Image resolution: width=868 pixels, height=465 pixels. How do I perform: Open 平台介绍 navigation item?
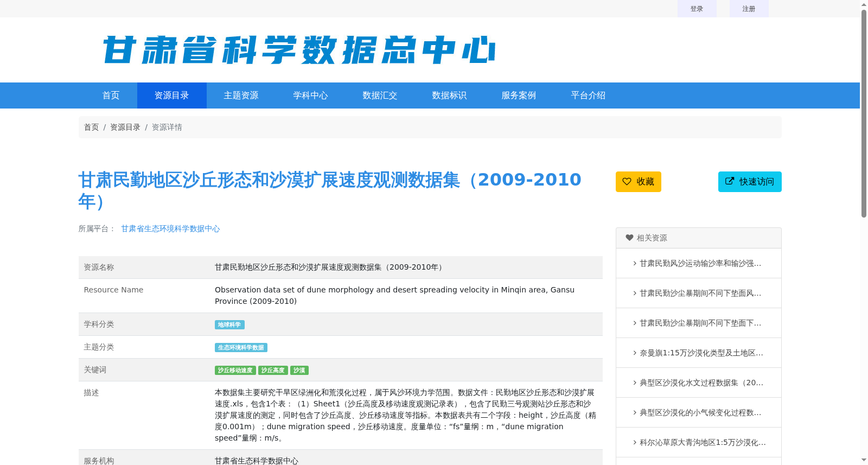click(x=589, y=95)
